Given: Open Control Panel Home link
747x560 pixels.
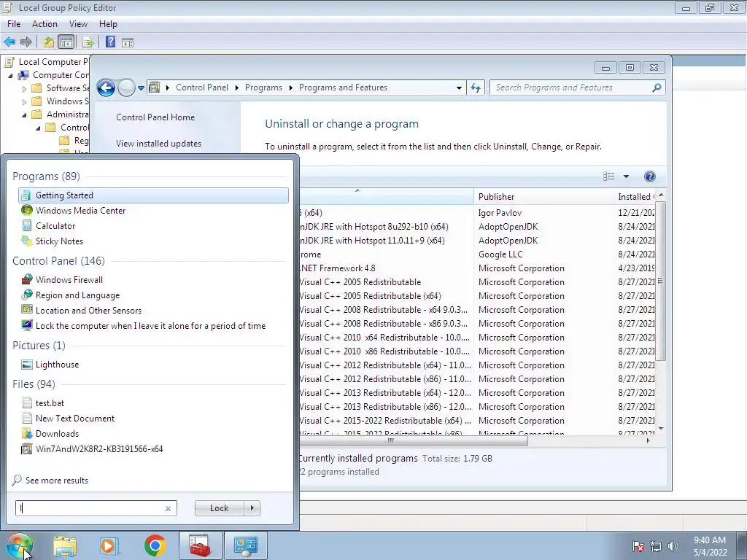Looking at the screenshot, I should (155, 117).
